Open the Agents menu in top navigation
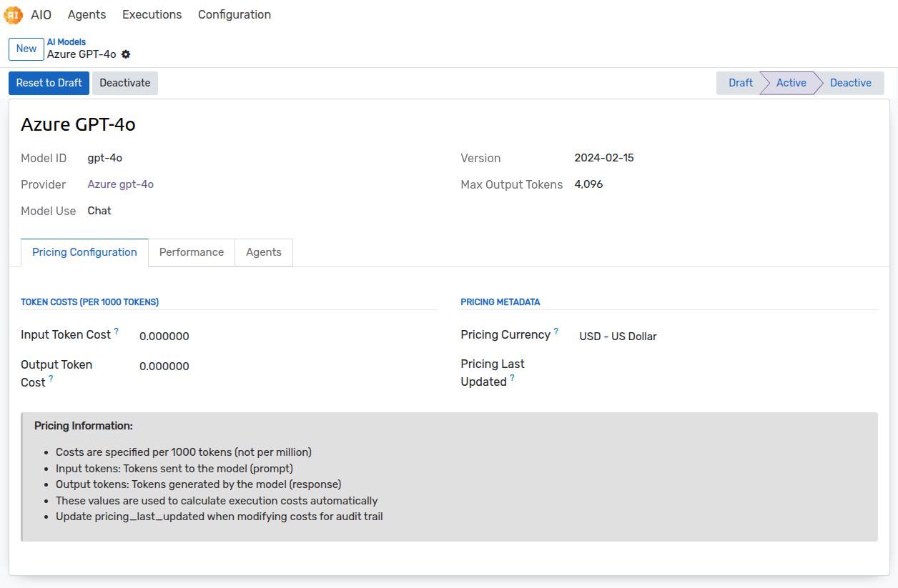 [x=87, y=14]
